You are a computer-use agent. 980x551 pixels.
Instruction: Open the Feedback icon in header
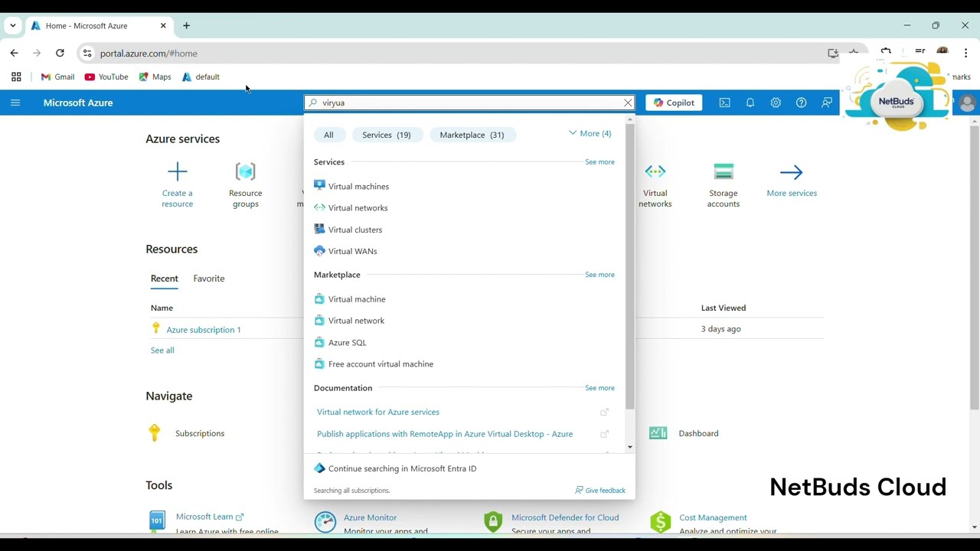coord(827,103)
